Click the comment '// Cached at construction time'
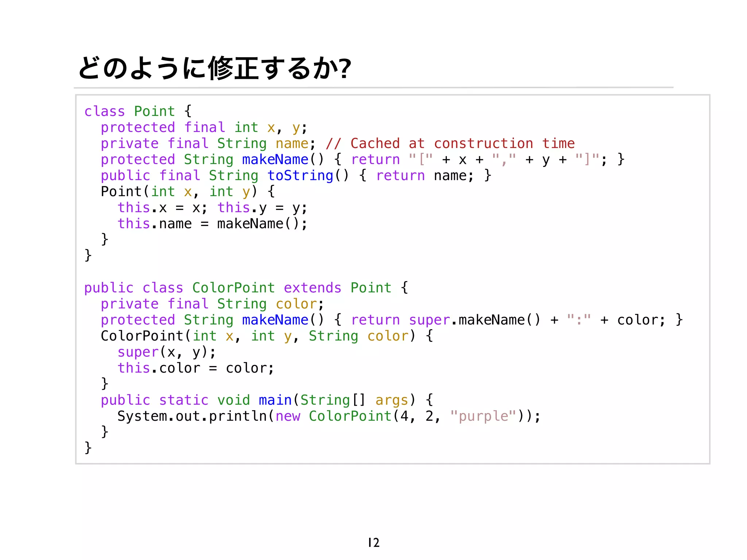Viewport: 747px width, 560px height. tap(450, 143)
